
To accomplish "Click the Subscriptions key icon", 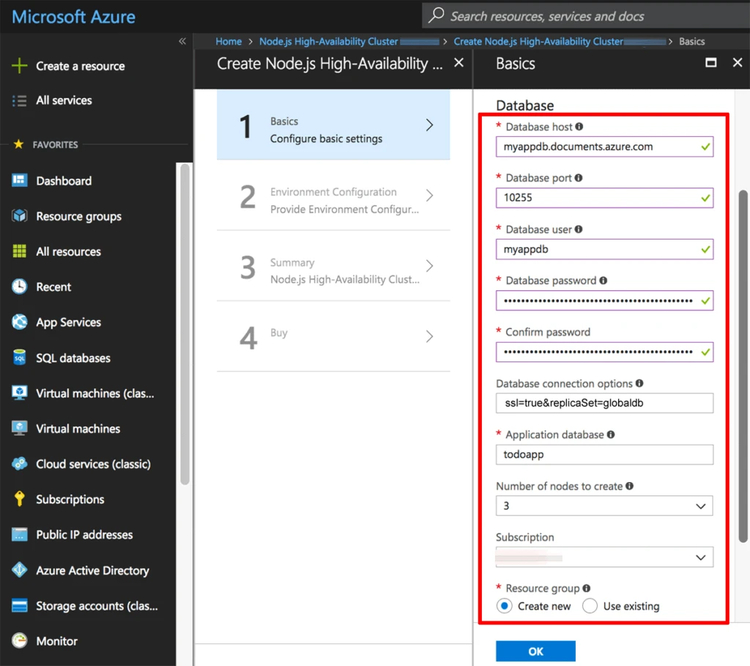I will coord(19,499).
